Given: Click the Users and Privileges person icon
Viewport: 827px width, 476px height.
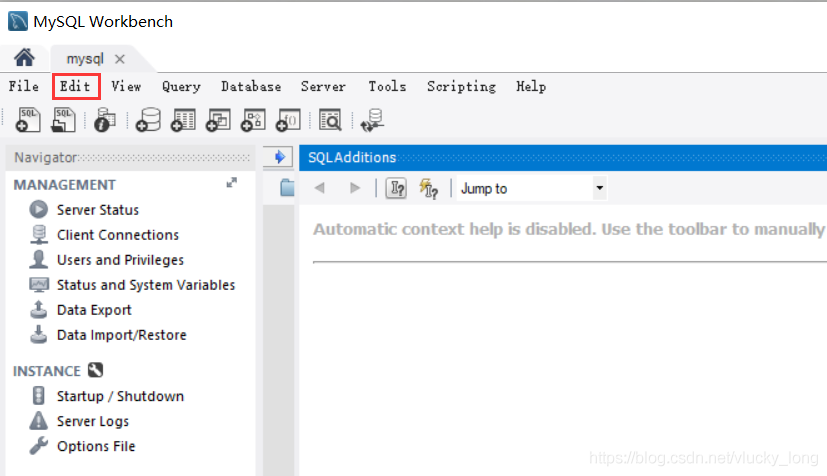Looking at the screenshot, I should click(x=39, y=259).
